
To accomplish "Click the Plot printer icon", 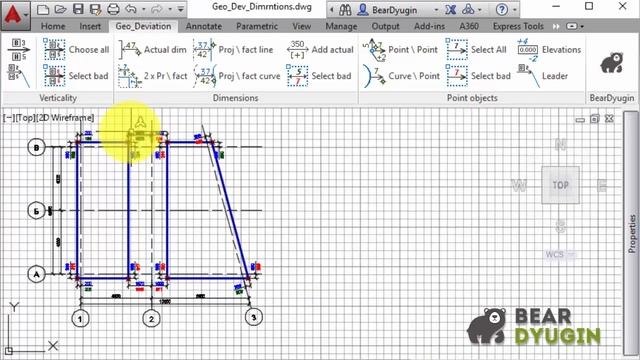I will pos(113,9).
